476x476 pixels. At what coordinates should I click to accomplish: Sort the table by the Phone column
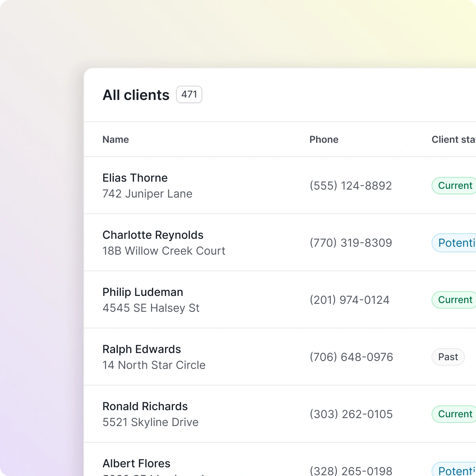(324, 139)
